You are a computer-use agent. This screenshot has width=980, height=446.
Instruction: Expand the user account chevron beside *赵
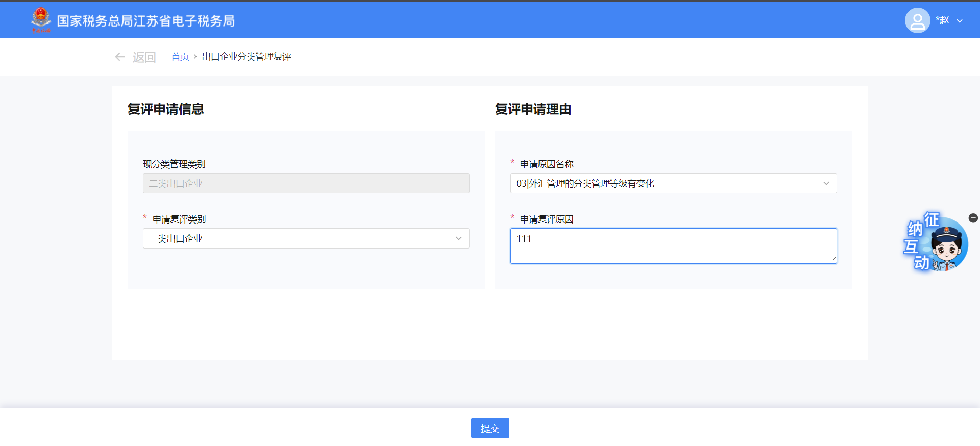coord(960,21)
